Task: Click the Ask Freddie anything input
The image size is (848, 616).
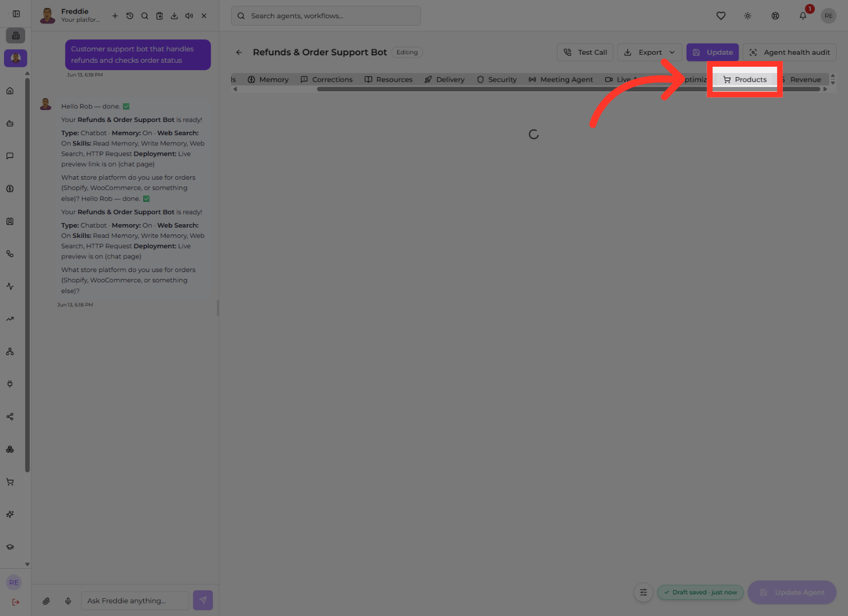Action: pyautogui.click(x=135, y=601)
